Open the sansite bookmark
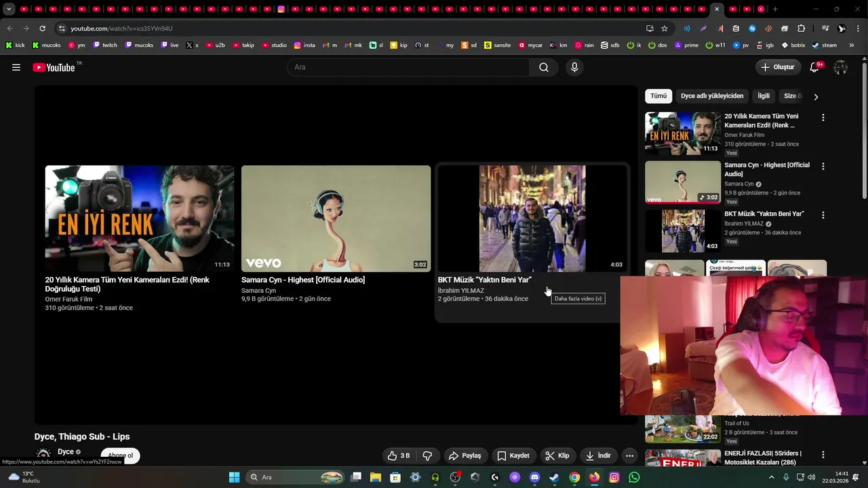Viewport: 868px width, 488px height. coord(497,45)
